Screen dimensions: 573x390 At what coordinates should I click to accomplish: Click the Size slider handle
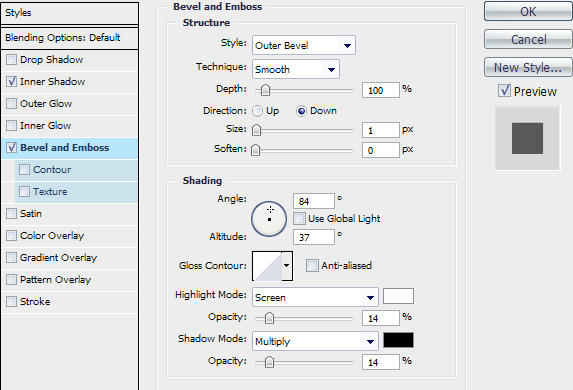pyautogui.click(x=257, y=130)
